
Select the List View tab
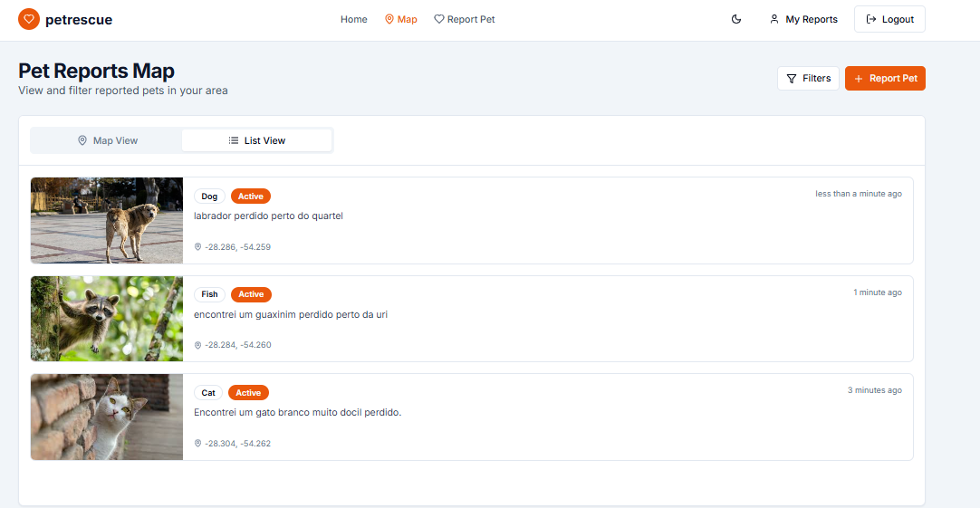pyautogui.click(x=256, y=140)
